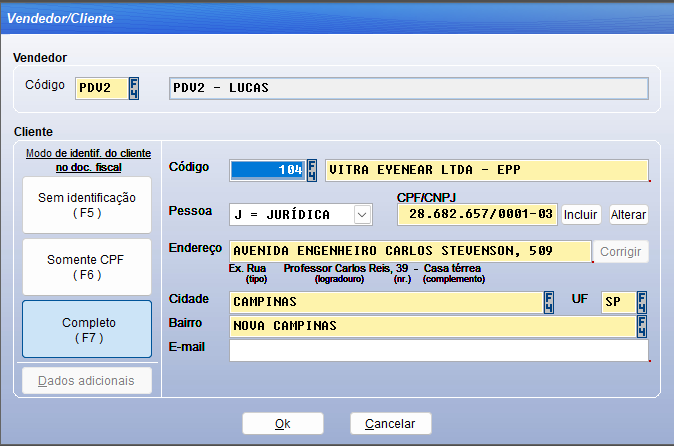Select Sem identificação (F5) mode

pos(87,205)
